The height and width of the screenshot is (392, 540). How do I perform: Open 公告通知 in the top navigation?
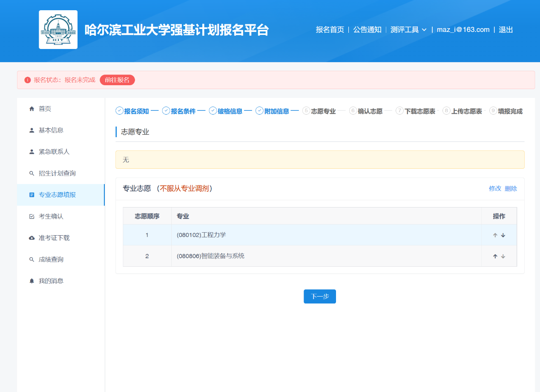pos(367,30)
